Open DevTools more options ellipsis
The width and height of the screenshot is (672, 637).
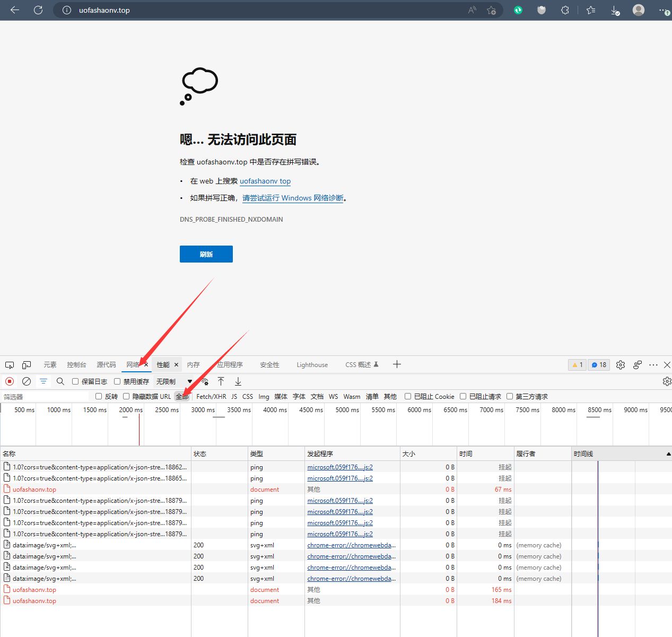point(653,365)
